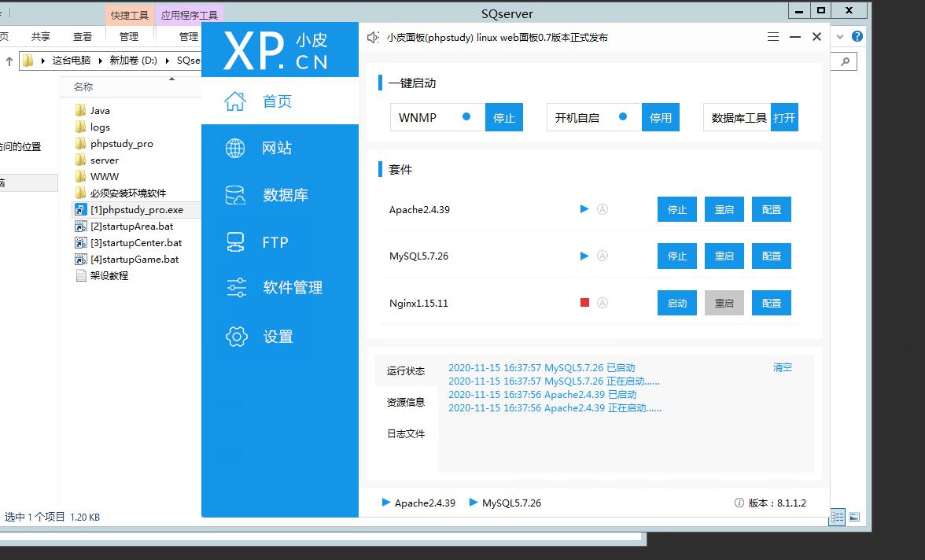925x560 pixels.
Task: Toggle MySQL5.7.26 auto-start circle icon
Action: (x=603, y=256)
